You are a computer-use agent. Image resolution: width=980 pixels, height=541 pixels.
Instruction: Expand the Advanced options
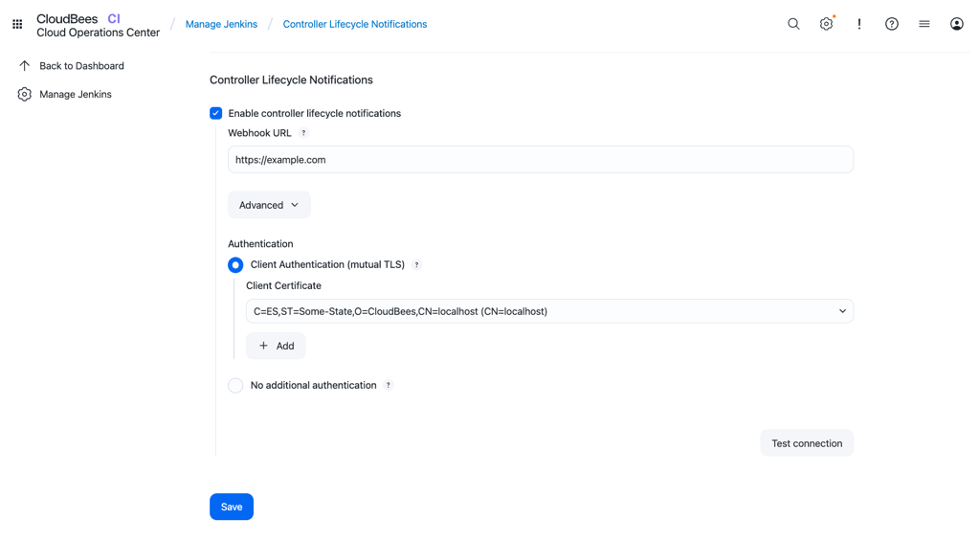coord(269,205)
